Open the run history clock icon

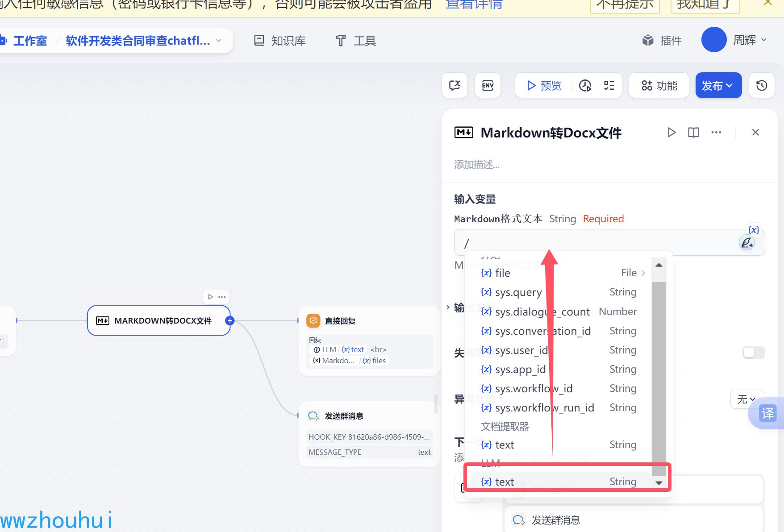585,85
